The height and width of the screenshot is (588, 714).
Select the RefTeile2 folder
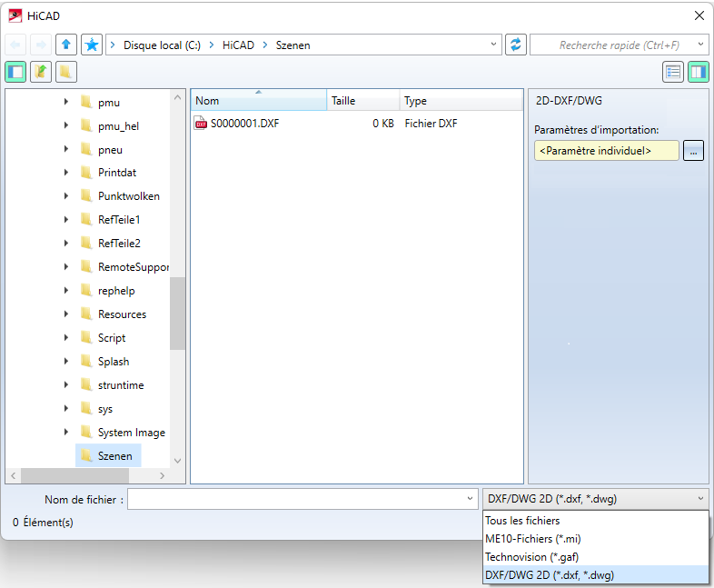coord(119,244)
